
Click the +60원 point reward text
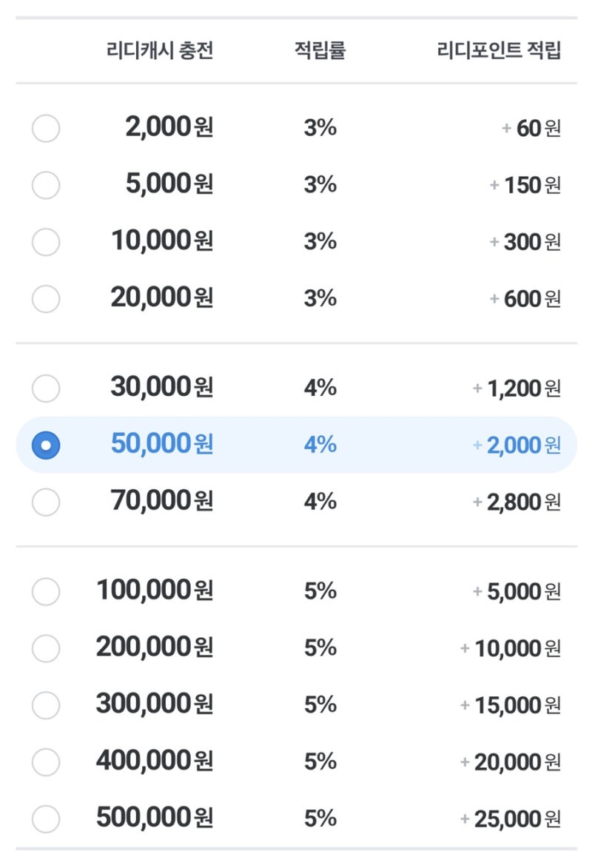tap(531, 129)
